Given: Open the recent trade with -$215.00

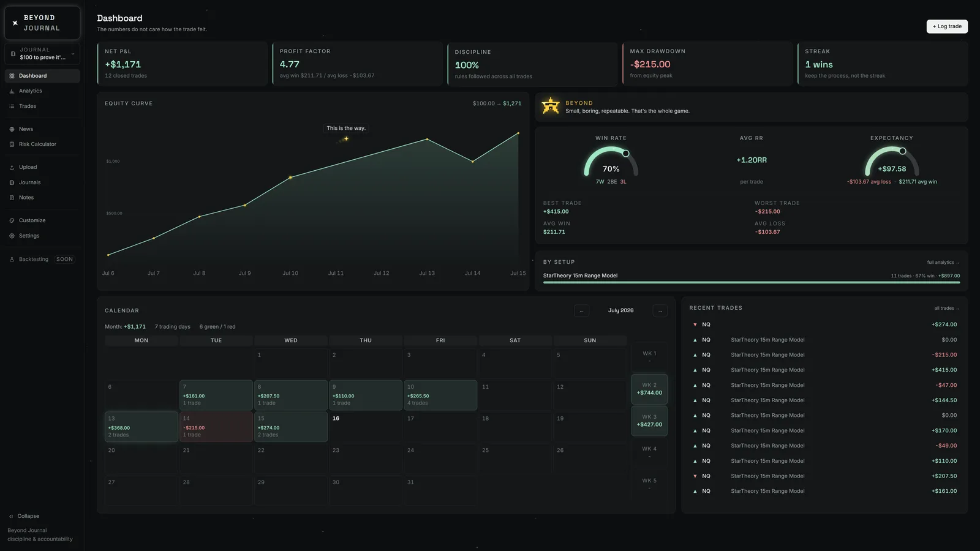Looking at the screenshot, I should 824,355.
